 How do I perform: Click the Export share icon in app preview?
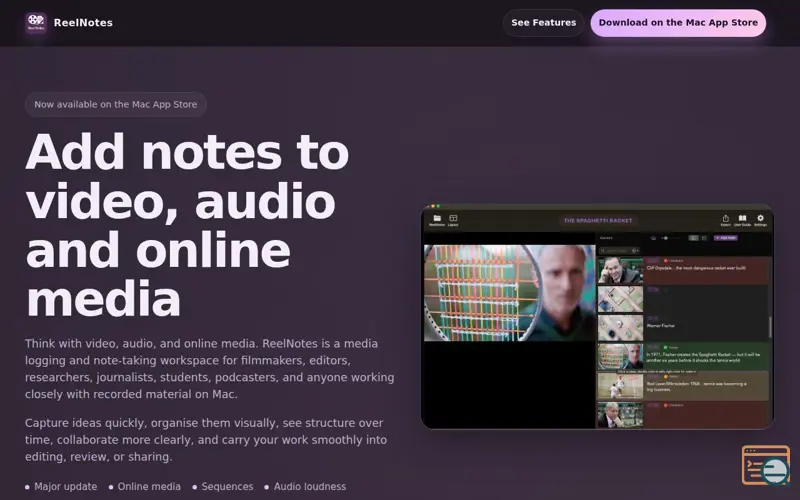(726, 220)
